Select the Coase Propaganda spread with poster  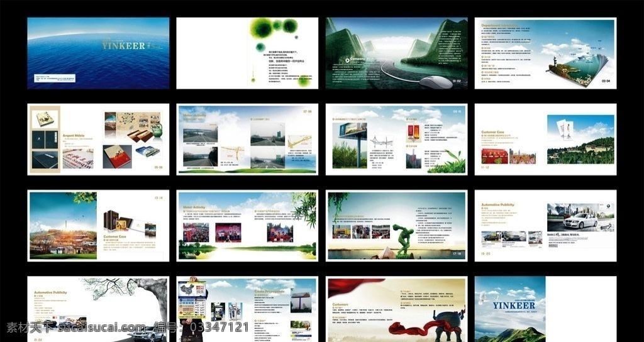(247, 309)
